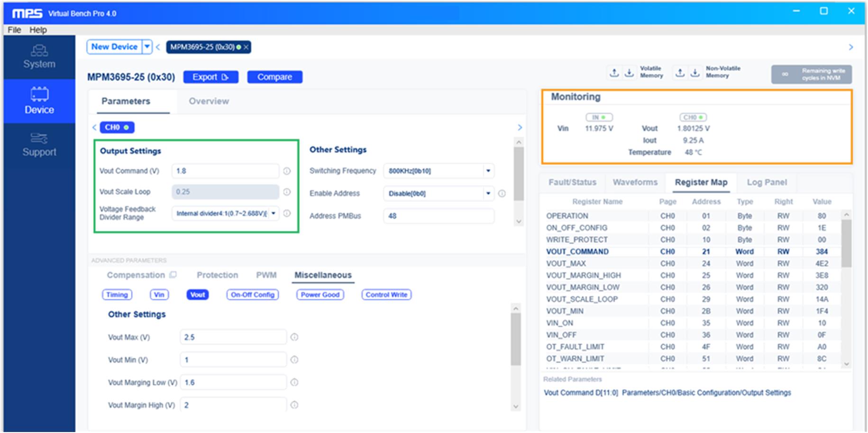Click upload icon for Non-Volatile Memory

(680, 73)
